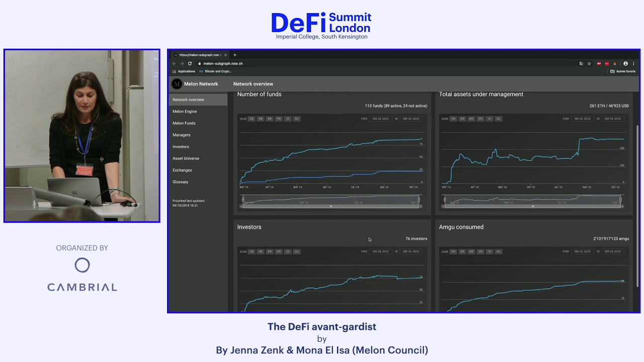This screenshot has height=362, width=644.
Task: Set Total assets chart zoom to 6m
Action: coord(471,119)
